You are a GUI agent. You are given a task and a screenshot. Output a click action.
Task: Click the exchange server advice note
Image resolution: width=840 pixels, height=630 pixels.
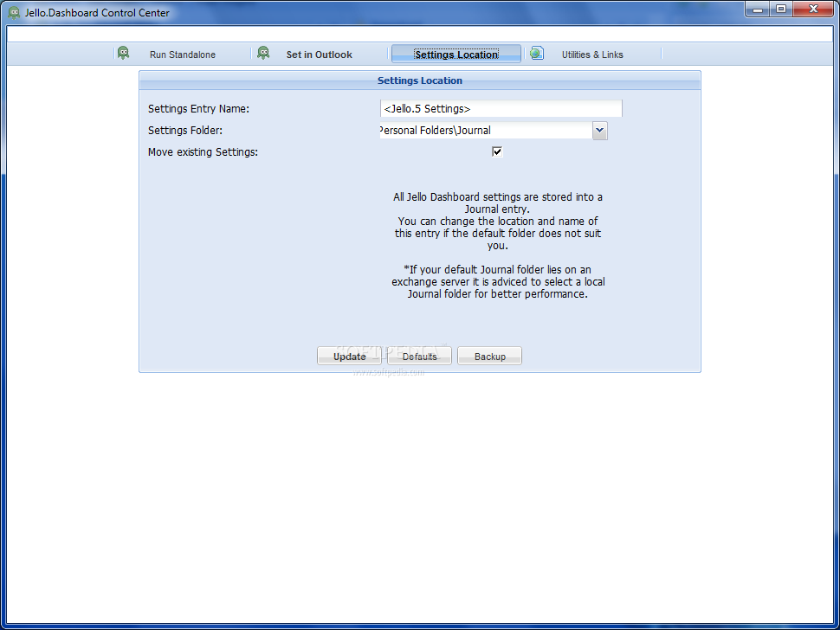pos(498,281)
